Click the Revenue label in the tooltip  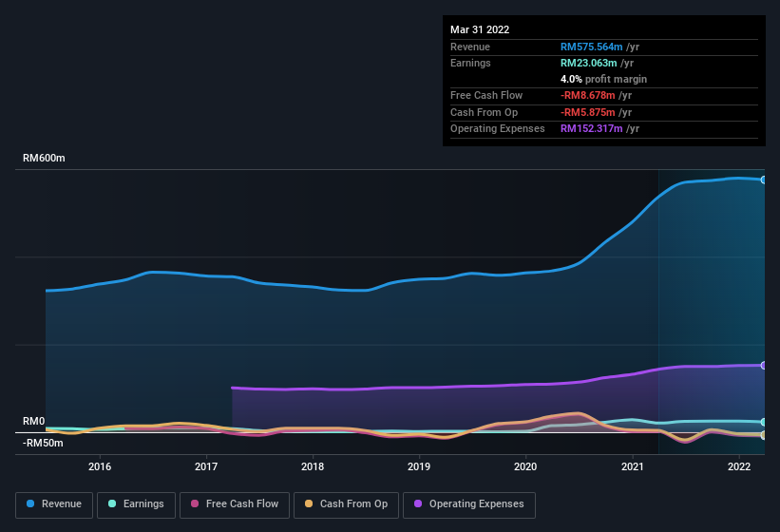click(x=470, y=47)
